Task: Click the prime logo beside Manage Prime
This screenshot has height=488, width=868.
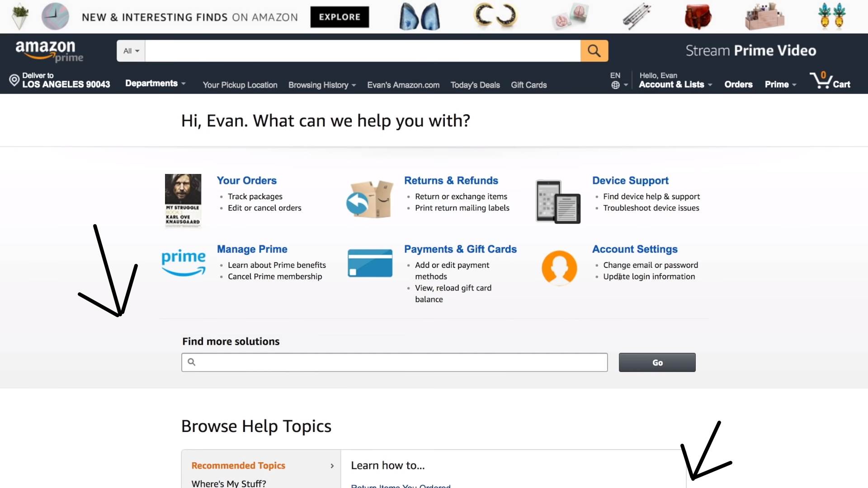Action: 184,262
